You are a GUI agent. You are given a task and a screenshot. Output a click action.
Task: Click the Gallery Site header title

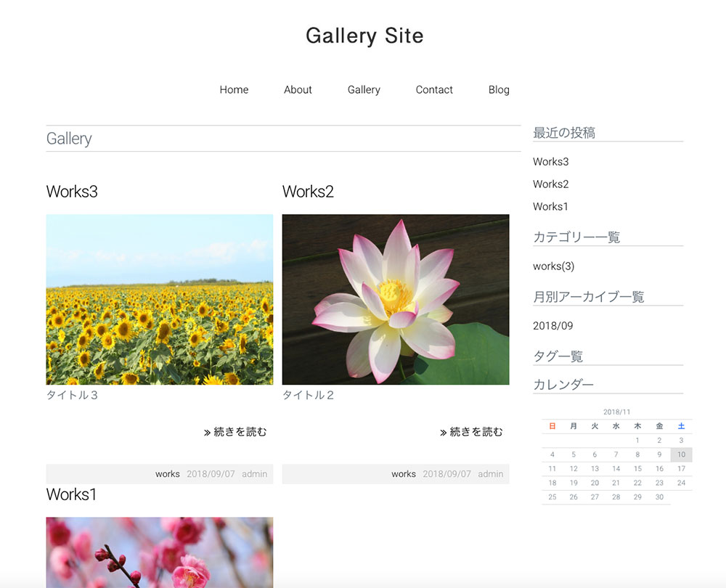pos(364,36)
